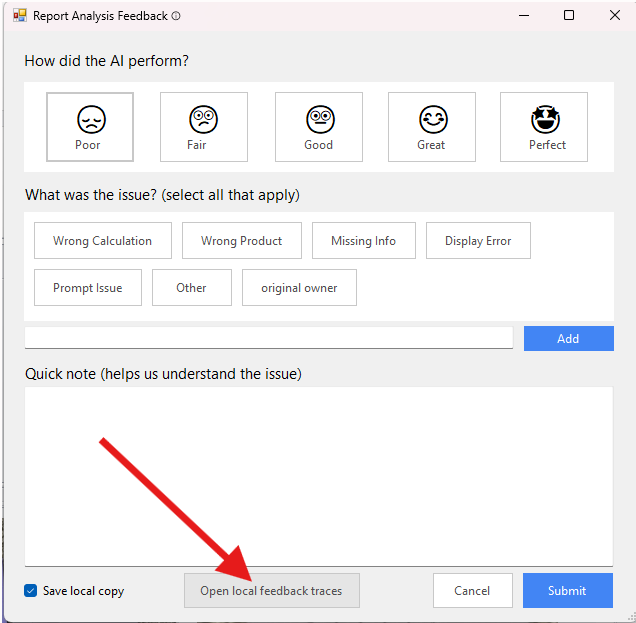Choose the Fair confused face rating
The width and height of the screenshot is (636, 623).
pyautogui.click(x=203, y=127)
